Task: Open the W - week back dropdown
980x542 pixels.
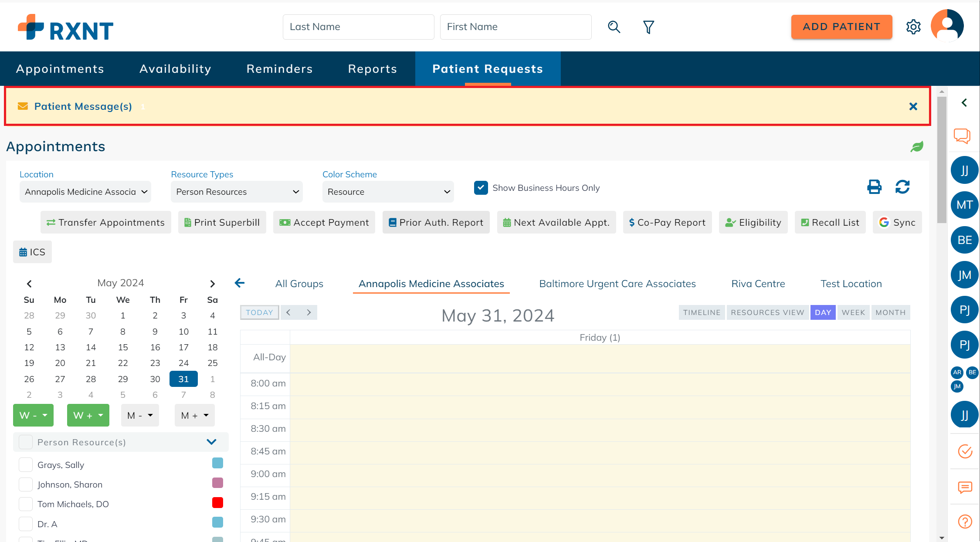Action: pos(33,415)
